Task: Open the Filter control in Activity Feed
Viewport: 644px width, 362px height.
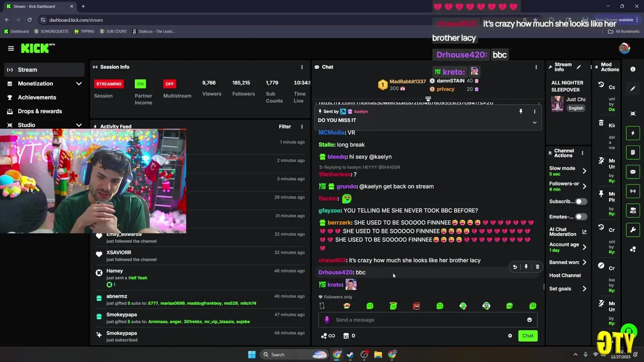Action: click(x=285, y=127)
